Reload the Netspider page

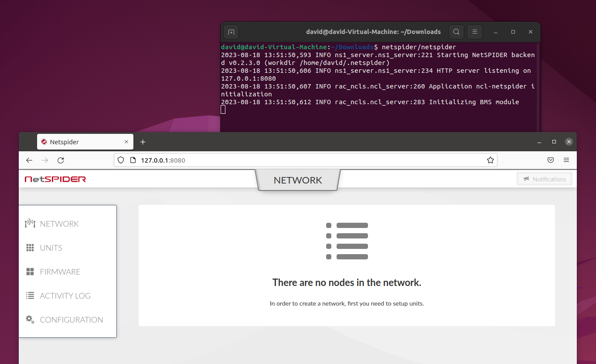[x=61, y=160]
